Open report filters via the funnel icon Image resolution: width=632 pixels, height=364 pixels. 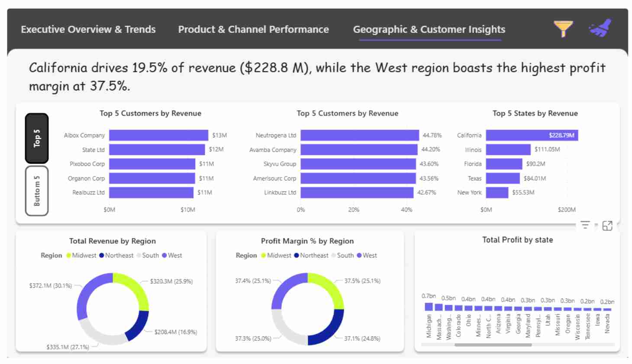click(x=563, y=28)
